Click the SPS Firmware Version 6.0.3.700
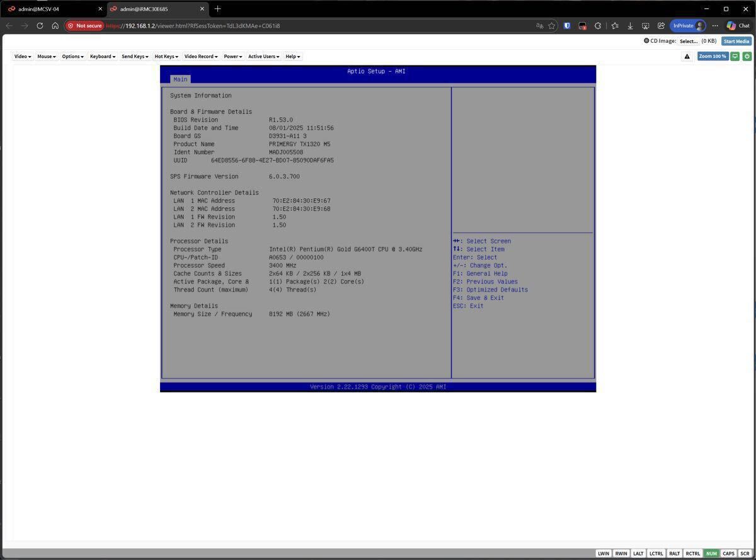This screenshot has width=756, height=560. click(x=284, y=176)
